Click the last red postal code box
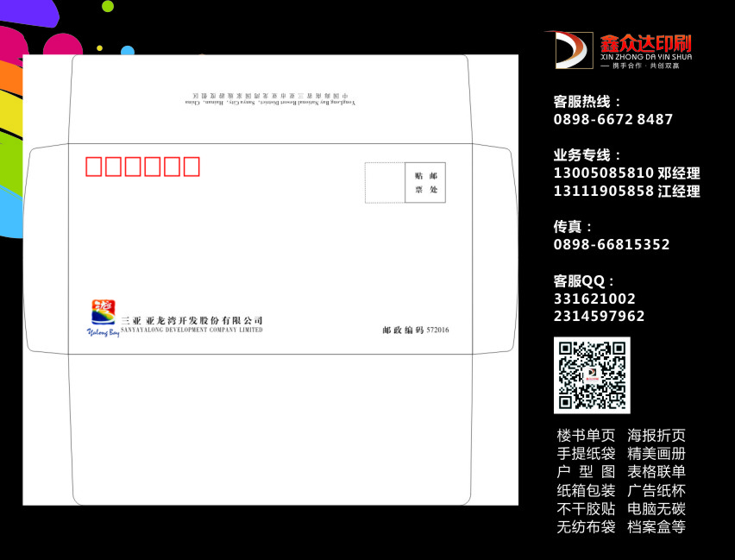Image resolution: width=735 pixels, height=560 pixels. click(x=191, y=167)
